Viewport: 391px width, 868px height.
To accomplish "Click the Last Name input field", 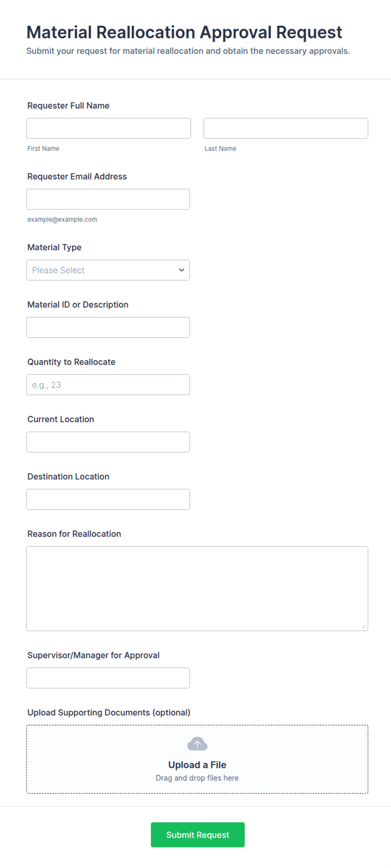I will (x=286, y=128).
